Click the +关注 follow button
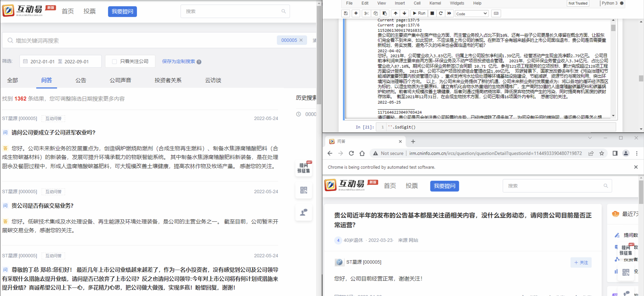Screen dimensions: 644x296 pos(581,262)
